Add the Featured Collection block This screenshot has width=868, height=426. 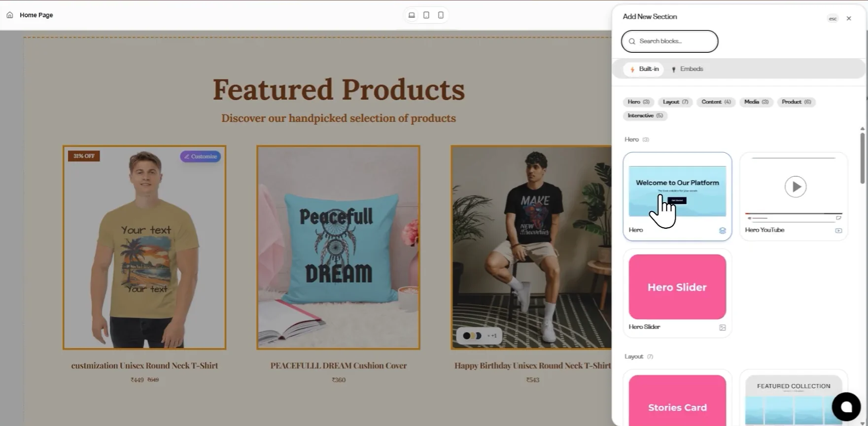click(x=794, y=398)
